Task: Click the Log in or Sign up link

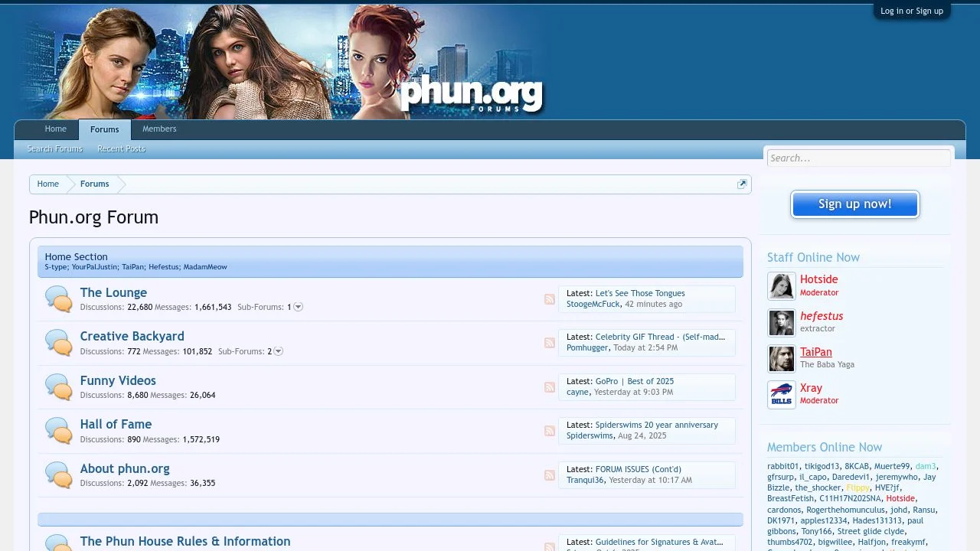Action: pos(911,11)
